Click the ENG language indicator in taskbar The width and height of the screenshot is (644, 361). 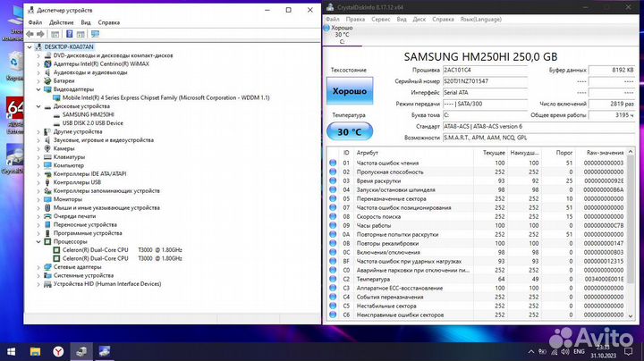[x=579, y=351]
